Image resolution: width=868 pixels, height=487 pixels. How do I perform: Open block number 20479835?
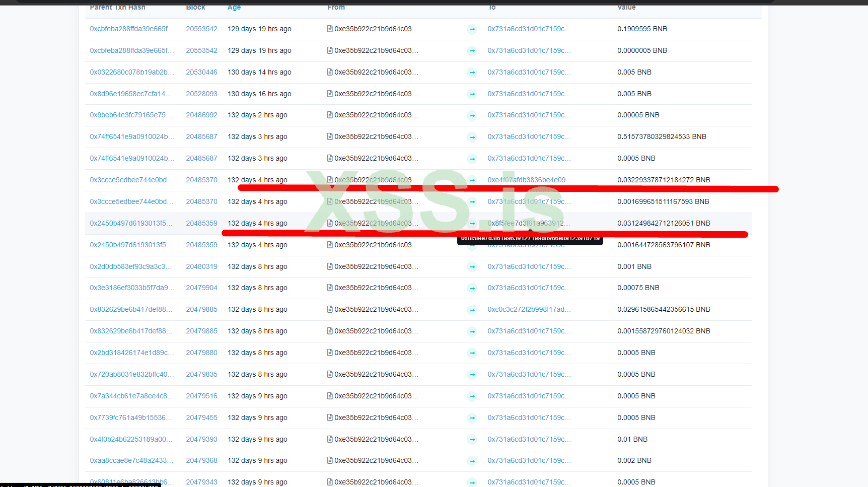point(202,374)
